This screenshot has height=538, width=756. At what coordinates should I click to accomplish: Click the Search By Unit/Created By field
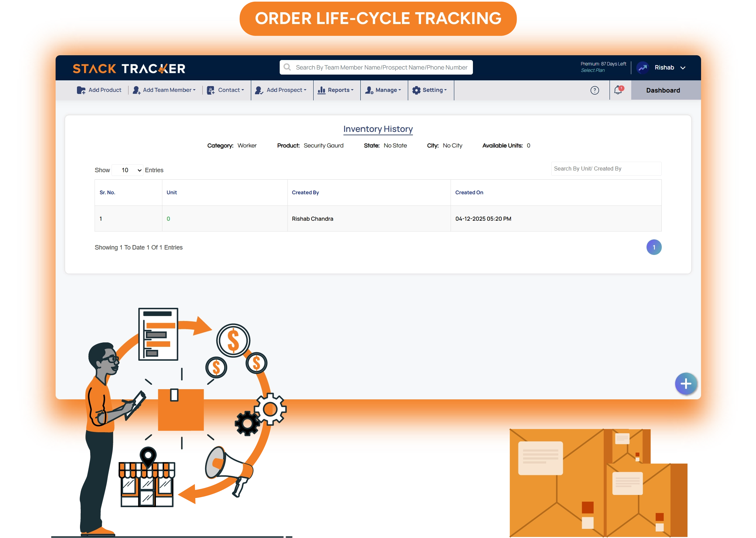605,168
